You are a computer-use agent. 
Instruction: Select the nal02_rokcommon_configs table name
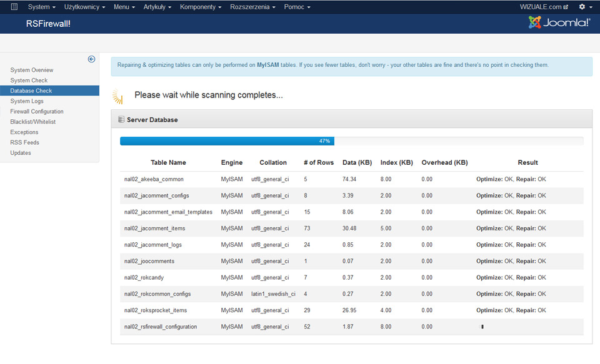157,294
